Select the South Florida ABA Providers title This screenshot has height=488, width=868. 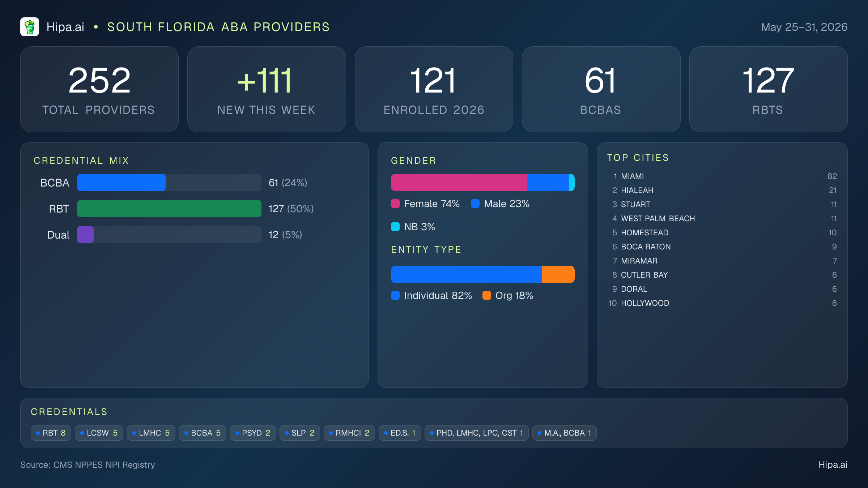(218, 27)
